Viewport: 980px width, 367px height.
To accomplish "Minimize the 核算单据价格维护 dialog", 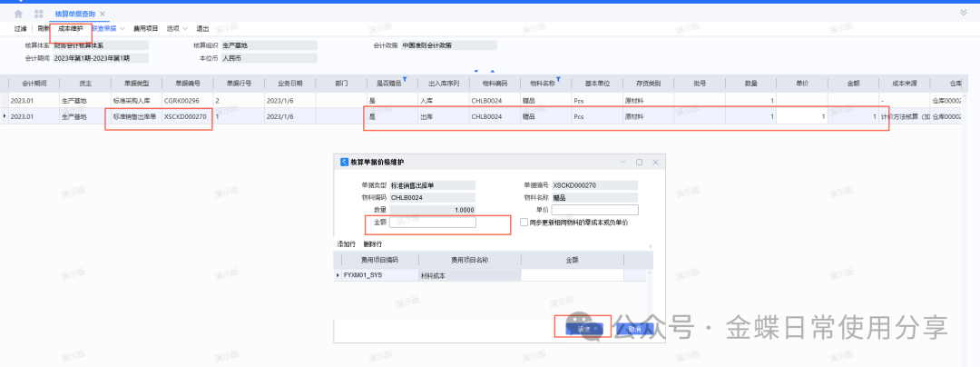I will [x=622, y=162].
